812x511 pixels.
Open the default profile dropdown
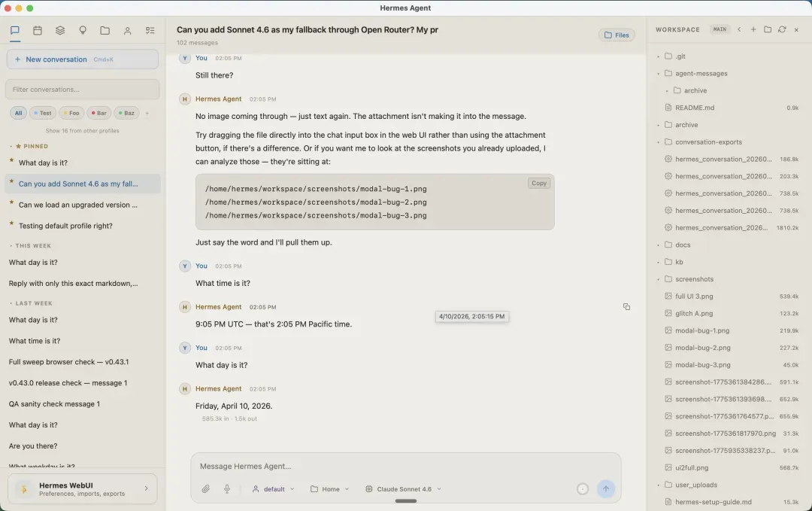pos(273,489)
